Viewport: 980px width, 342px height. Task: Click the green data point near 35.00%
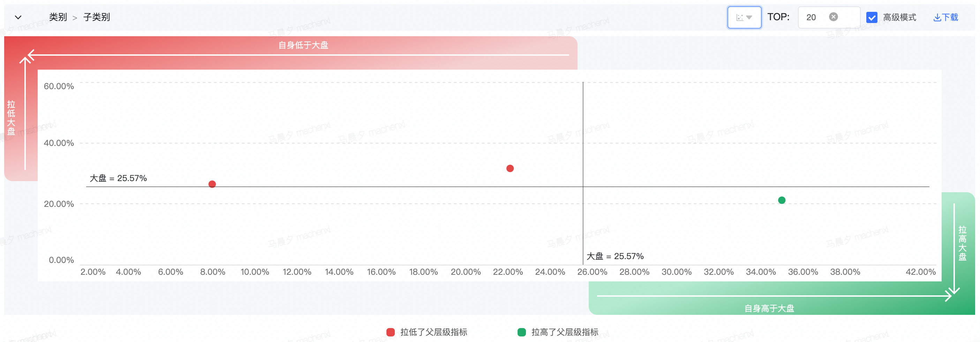(782, 200)
